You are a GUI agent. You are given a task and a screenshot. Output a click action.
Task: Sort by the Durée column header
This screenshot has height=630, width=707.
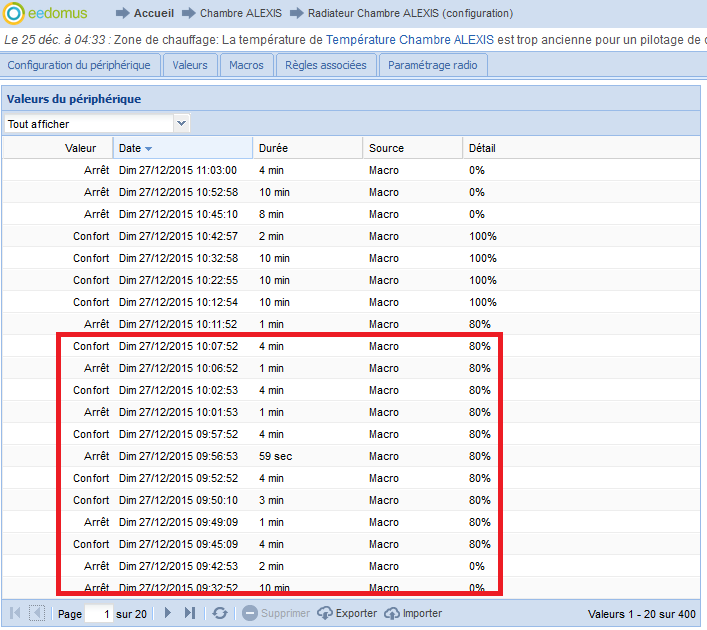point(308,149)
